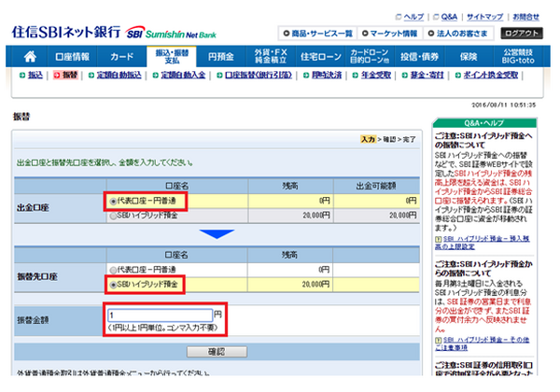
Task: Open 投信・債券 menu tab
Action: click(x=419, y=56)
